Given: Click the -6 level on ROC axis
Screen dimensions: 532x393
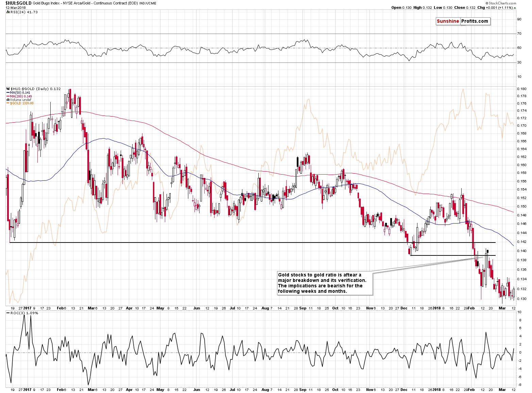Looking at the screenshot, I should click(x=519, y=377).
